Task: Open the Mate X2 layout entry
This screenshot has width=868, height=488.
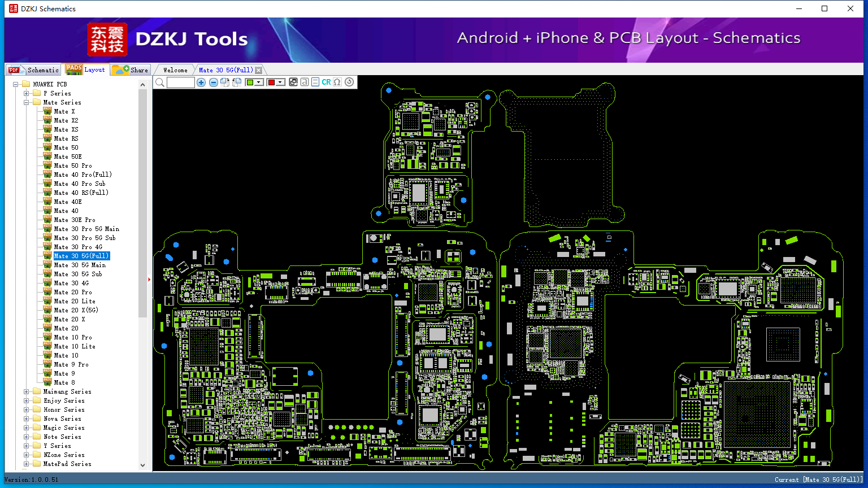Action: pos(66,120)
